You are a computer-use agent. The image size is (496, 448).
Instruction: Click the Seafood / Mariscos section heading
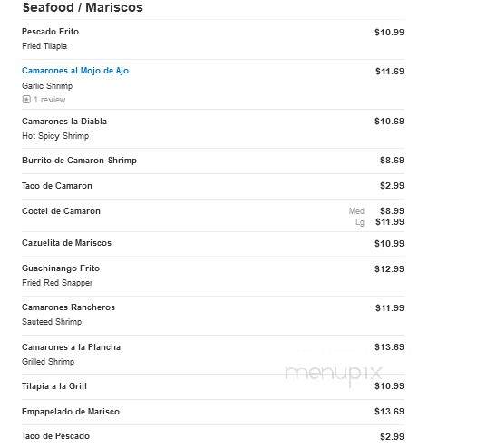[x=83, y=7]
